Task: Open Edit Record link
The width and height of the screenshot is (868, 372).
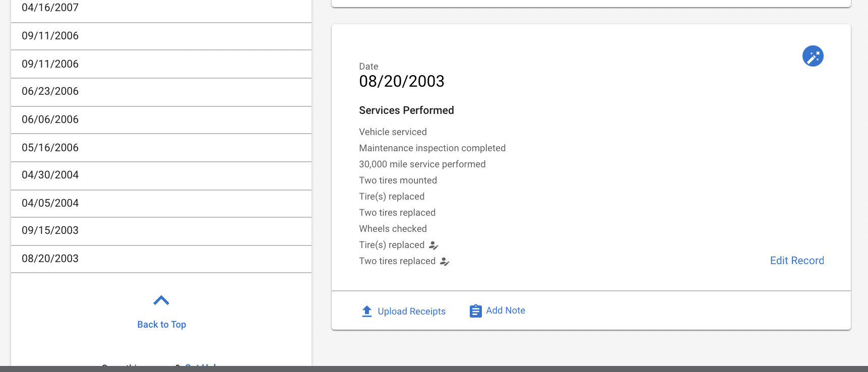Action: coord(797,261)
